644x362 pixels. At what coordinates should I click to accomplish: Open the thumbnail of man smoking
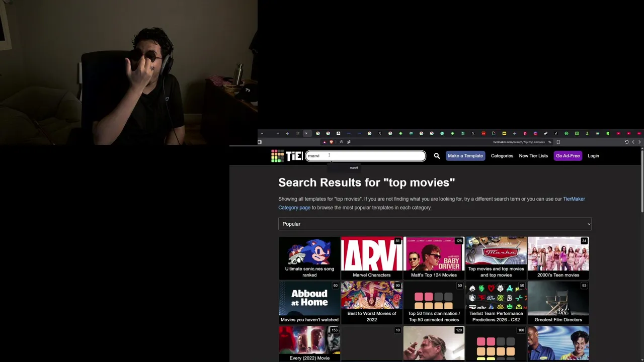(x=434, y=344)
